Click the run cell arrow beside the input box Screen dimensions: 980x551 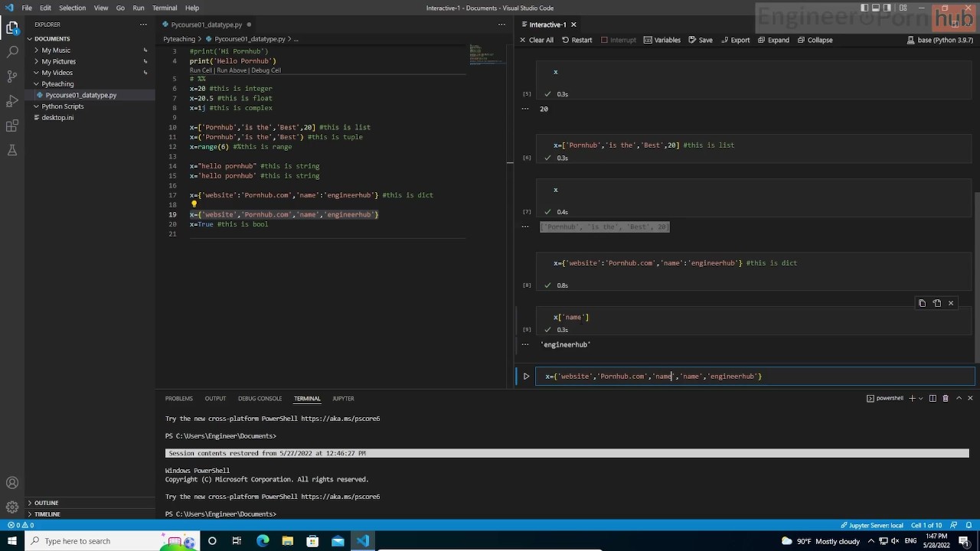pos(526,376)
